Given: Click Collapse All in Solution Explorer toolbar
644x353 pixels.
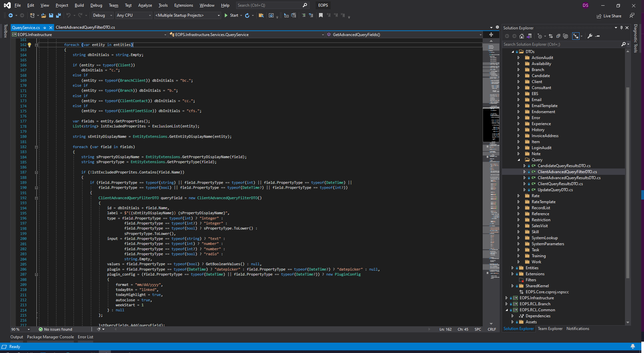Looking at the screenshot, I should [x=558, y=36].
